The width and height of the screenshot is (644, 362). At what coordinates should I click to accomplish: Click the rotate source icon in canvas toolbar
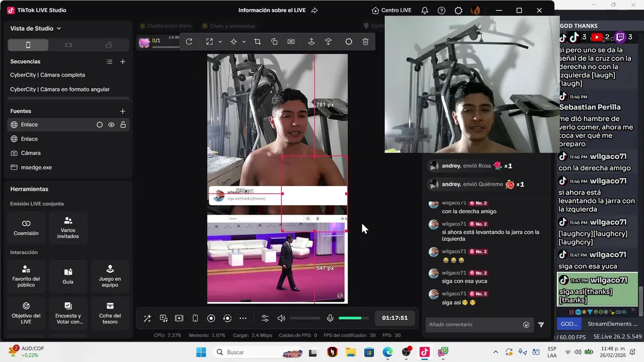pyautogui.click(x=189, y=42)
